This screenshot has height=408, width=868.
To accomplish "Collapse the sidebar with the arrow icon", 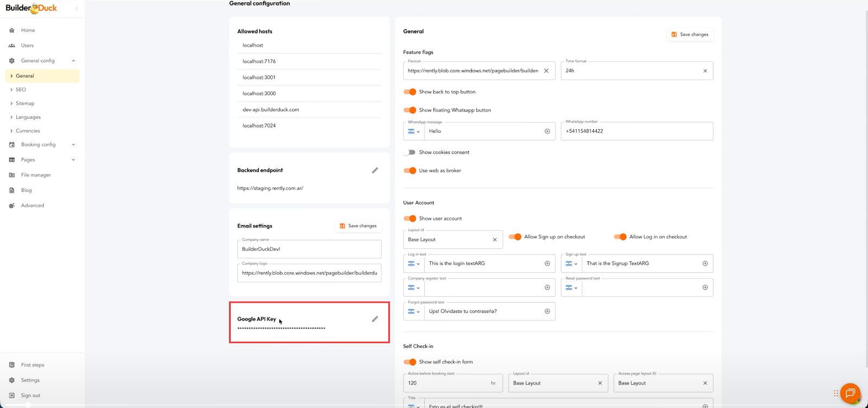I will pyautogui.click(x=76, y=8).
